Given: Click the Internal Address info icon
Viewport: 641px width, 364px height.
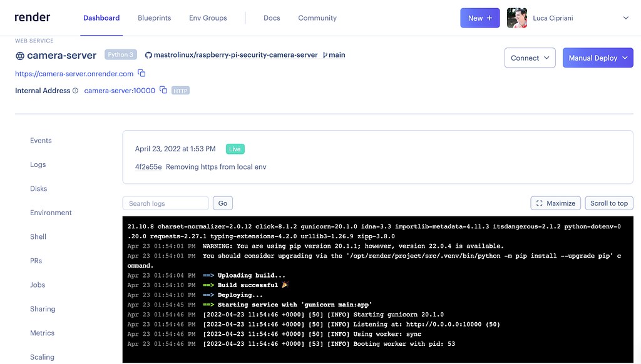Looking at the screenshot, I should click(x=75, y=91).
